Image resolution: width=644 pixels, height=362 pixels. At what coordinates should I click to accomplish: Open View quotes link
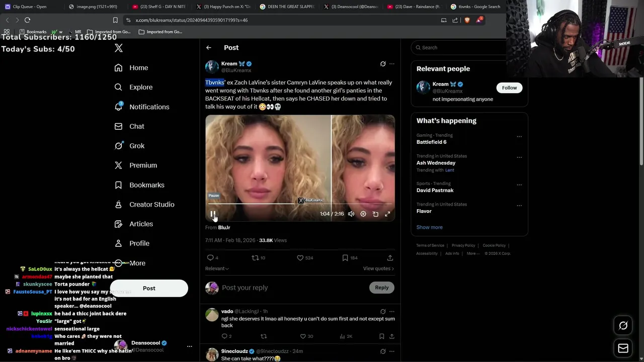click(x=378, y=268)
